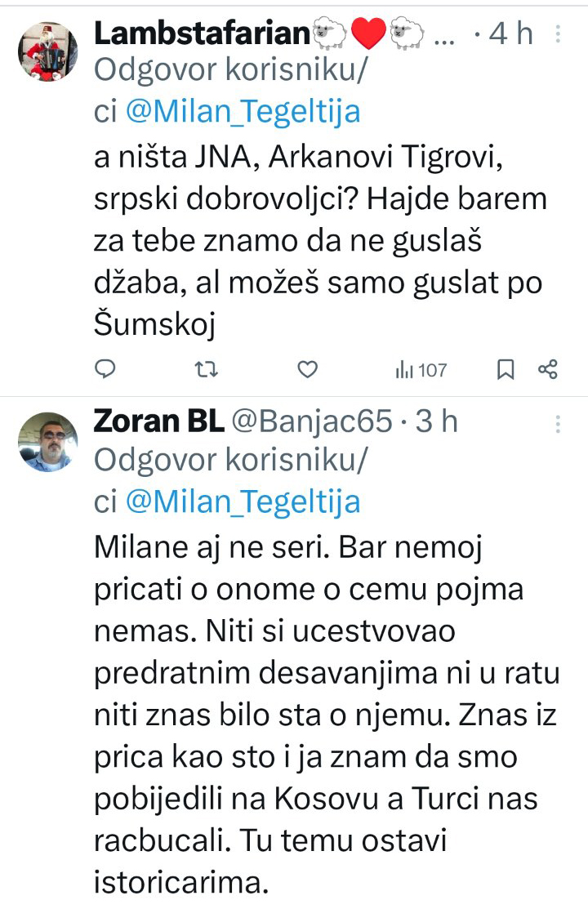588x909 pixels.
Task: Share Lambstafarian's tweet
Action: click(547, 371)
